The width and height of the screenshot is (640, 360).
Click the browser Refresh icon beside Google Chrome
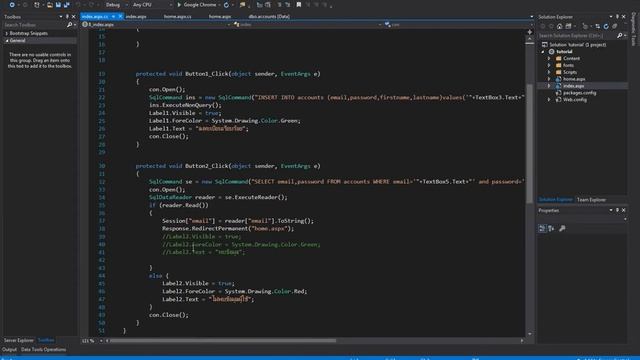pos(226,5)
